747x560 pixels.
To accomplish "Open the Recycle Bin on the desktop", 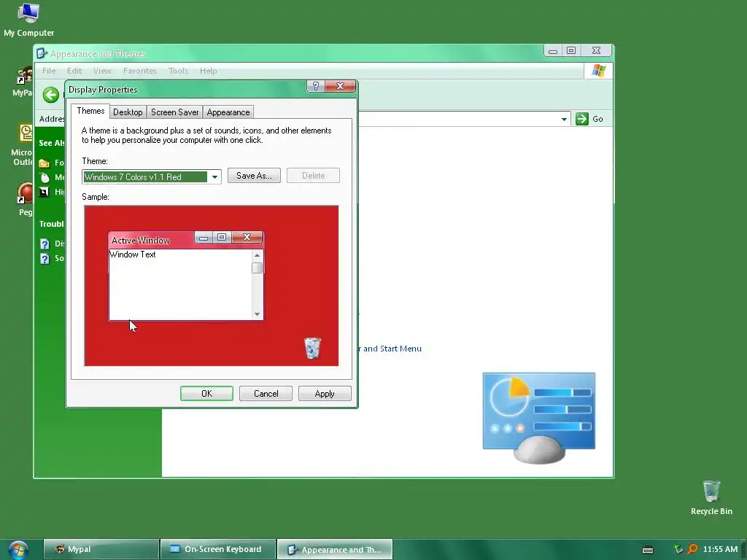I will (711, 497).
